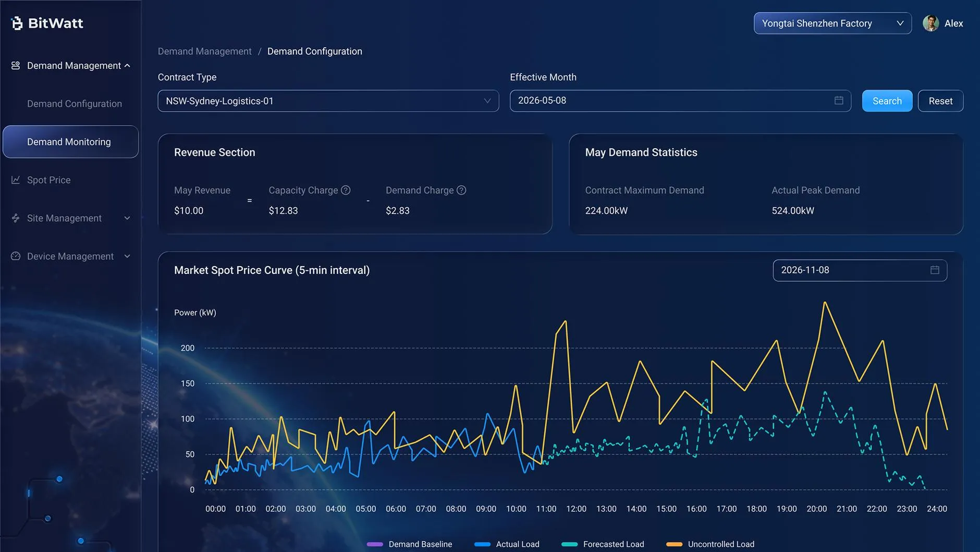Select Demand Monitoring in sidebar
This screenshot has height=552, width=980.
(x=70, y=141)
